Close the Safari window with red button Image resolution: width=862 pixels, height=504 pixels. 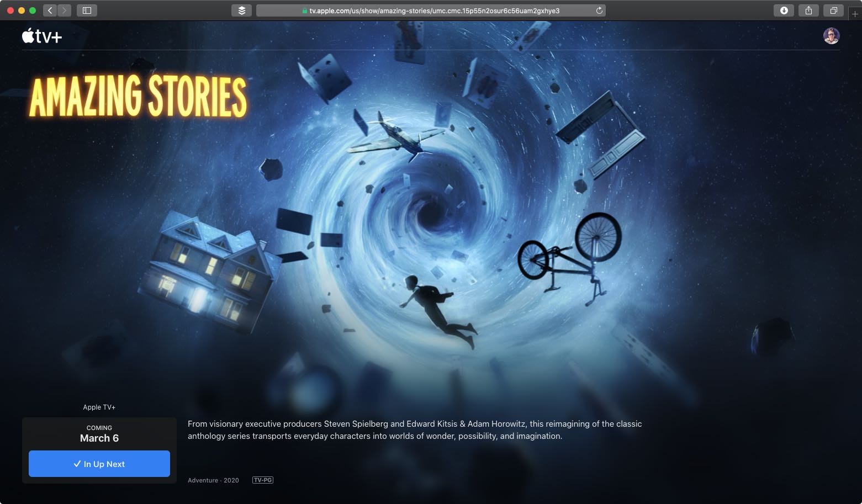10,10
